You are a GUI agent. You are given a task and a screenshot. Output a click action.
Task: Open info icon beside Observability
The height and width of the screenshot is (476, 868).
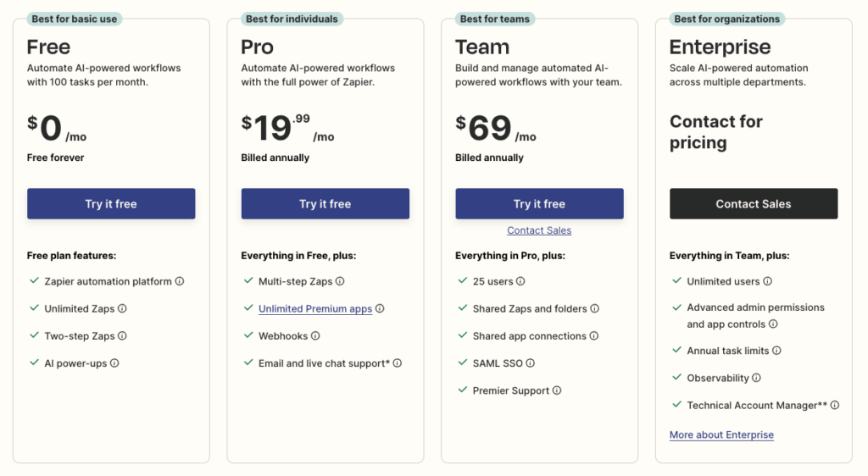coord(756,378)
